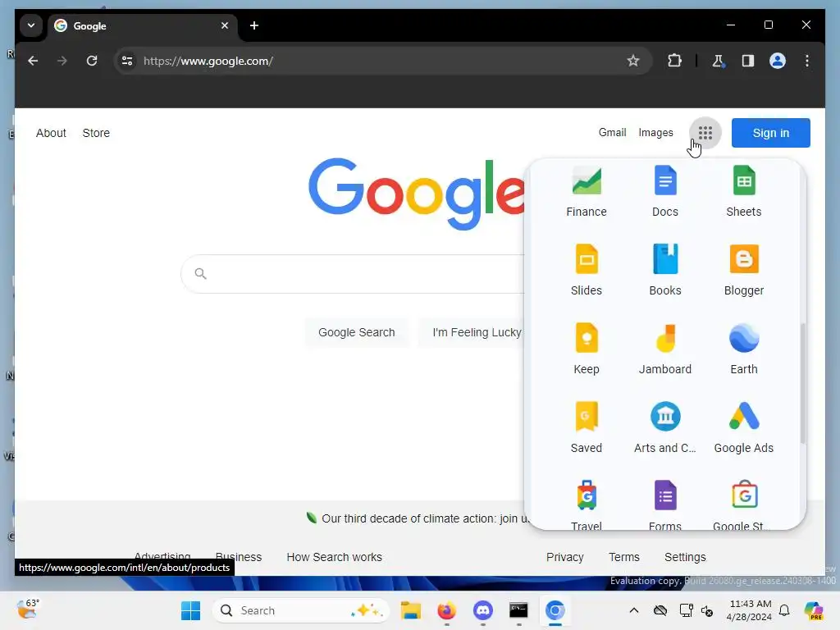Open Chrome Labs flask icon
This screenshot has height=630, width=840.
pyautogui.click(x=718, y=61)
